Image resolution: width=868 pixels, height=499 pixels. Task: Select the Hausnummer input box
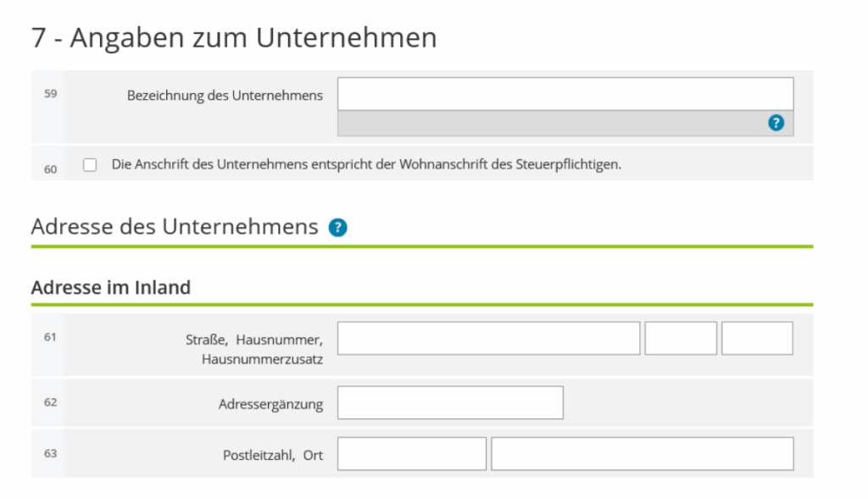pyautogui.click(x=681, y=338)
